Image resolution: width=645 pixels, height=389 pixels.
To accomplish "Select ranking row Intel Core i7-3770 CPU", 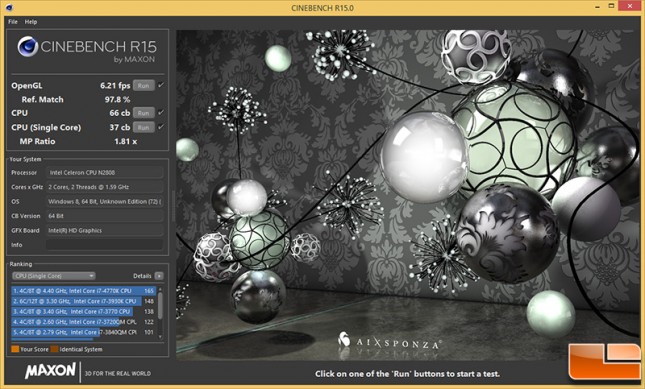I will [x=84, y=311].
